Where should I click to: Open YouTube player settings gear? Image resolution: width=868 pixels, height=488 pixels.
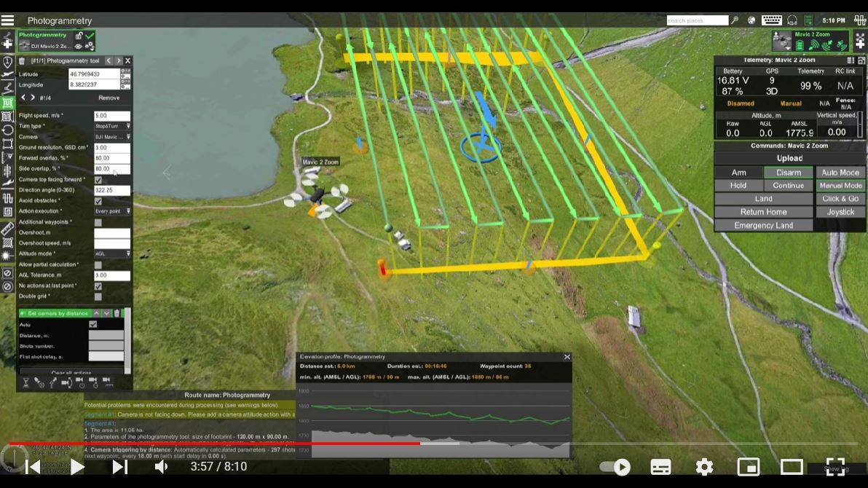[x=703, y=467]
